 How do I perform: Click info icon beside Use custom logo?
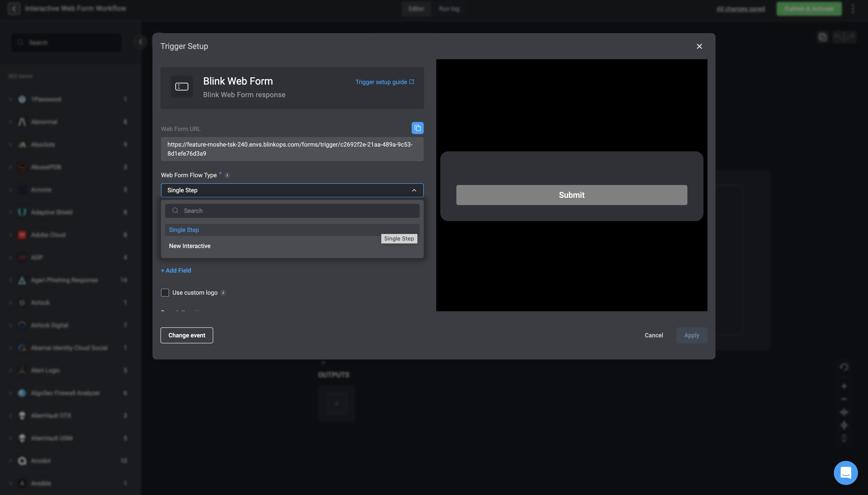[224, 293]
